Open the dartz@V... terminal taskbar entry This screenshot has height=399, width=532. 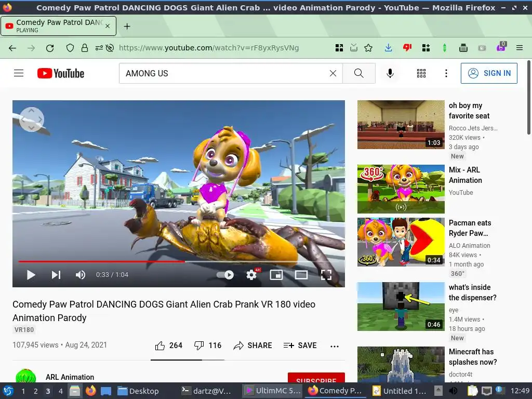[206, 391]
